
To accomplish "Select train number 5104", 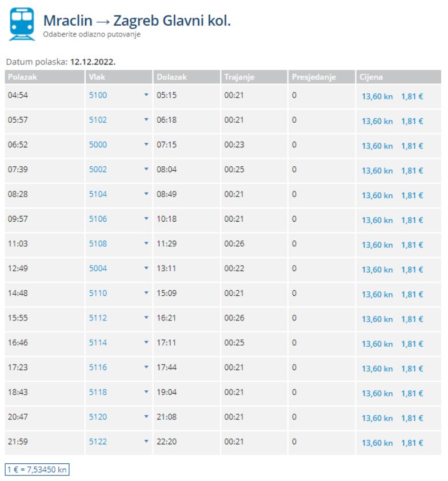I will [x=98, y=194].
